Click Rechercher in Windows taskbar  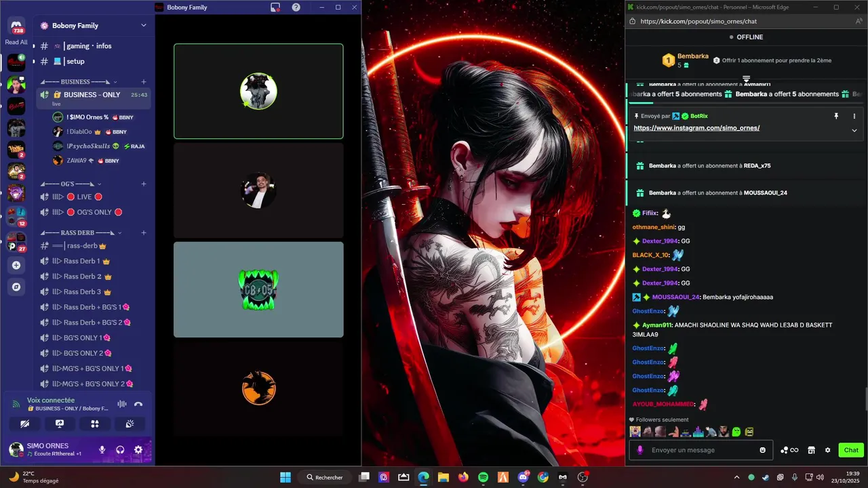coord(324,477)
